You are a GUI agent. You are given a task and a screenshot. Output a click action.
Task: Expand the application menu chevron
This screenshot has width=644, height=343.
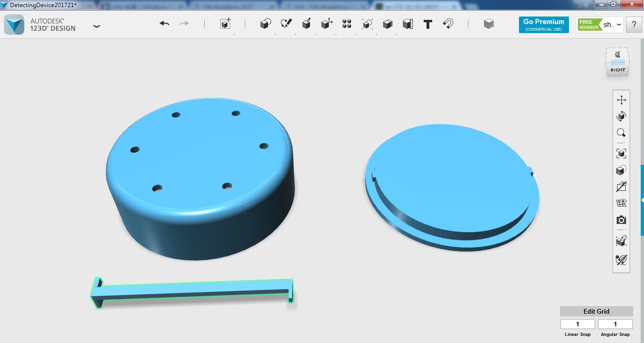tap(97, 26)
